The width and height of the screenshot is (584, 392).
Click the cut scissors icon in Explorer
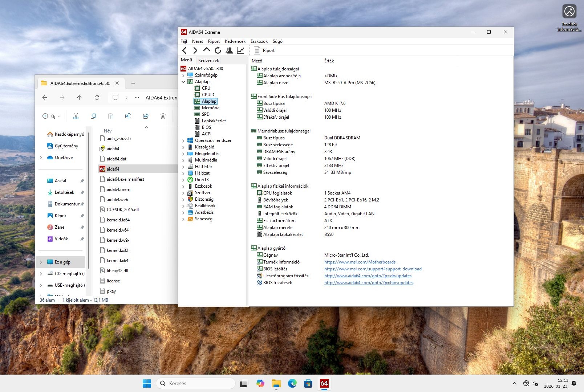(76, 116)
